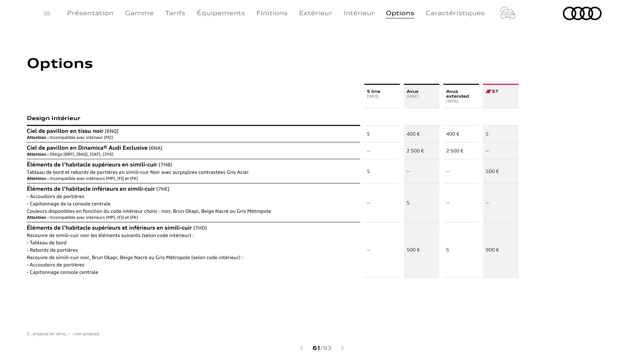This screenshot has width=644, height=362.
Task: Select the Options tab
Action: coord(400,13)
